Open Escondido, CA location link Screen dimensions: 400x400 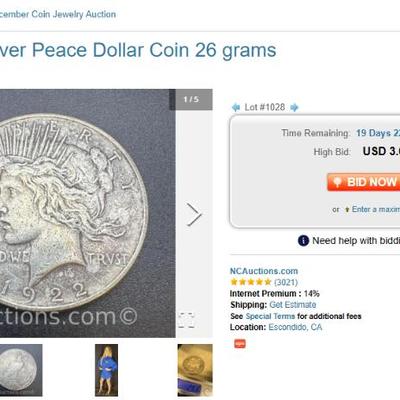295,327
